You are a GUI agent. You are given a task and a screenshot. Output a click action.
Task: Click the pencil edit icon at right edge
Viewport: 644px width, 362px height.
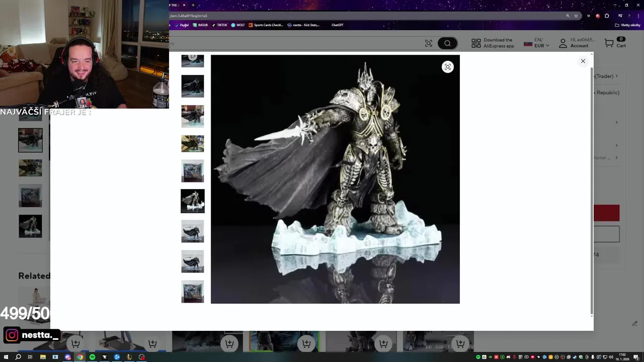pos(635,323)
